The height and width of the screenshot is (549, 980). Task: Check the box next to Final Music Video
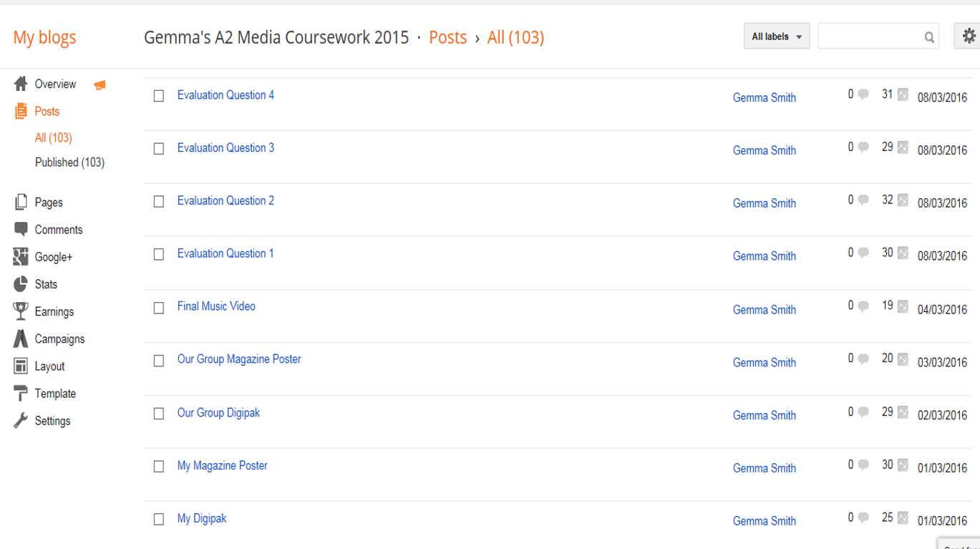159,308
